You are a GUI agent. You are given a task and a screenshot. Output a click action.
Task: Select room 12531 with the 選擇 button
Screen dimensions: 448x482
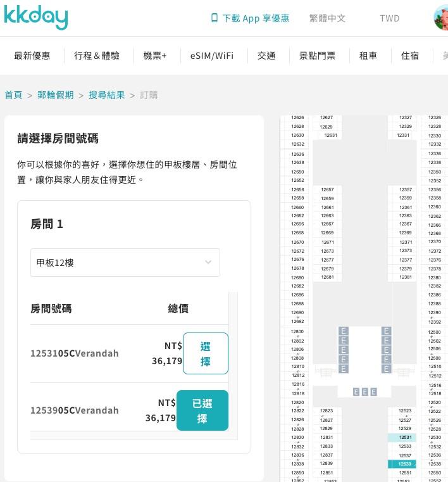pos(205,353)
